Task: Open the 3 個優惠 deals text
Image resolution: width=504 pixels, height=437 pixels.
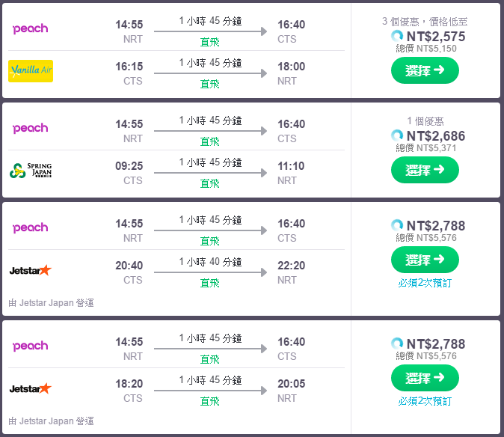Action: coord(425,21)
